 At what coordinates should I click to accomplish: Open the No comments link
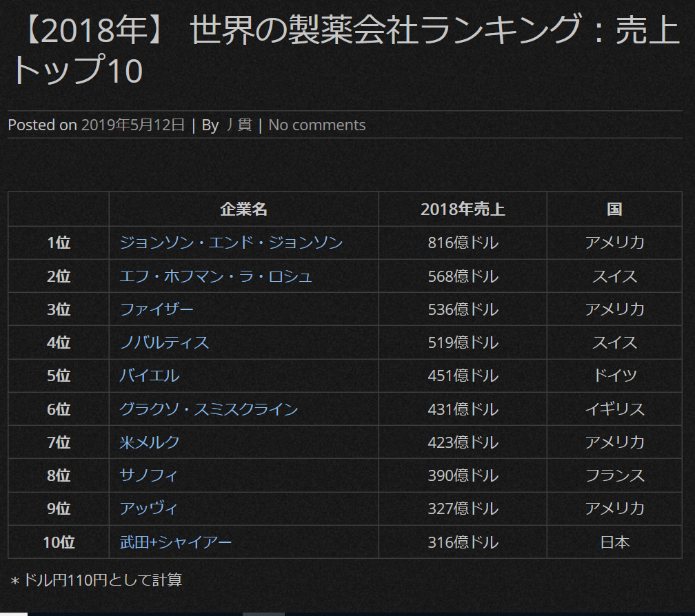tap(316, 125)
